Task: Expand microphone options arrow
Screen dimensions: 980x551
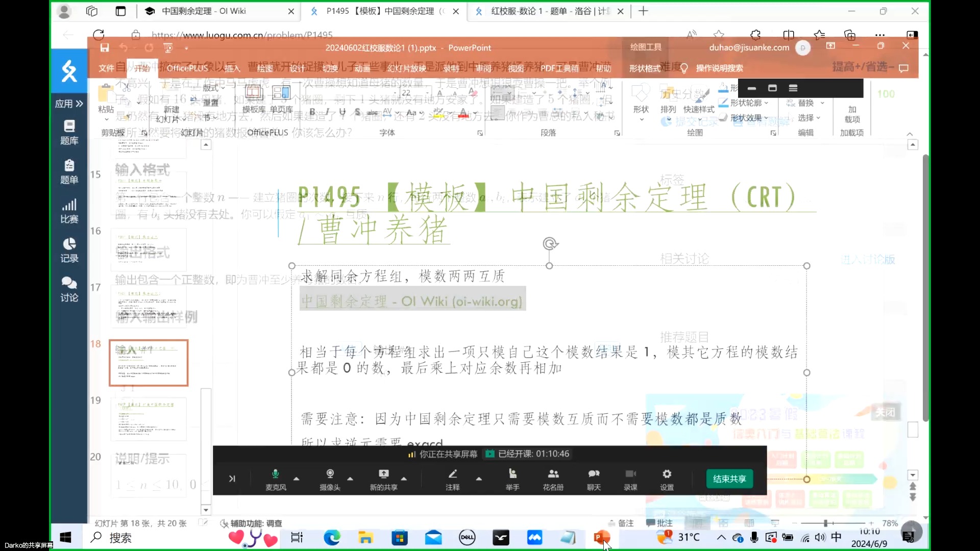Action: (x=297, y=479)
